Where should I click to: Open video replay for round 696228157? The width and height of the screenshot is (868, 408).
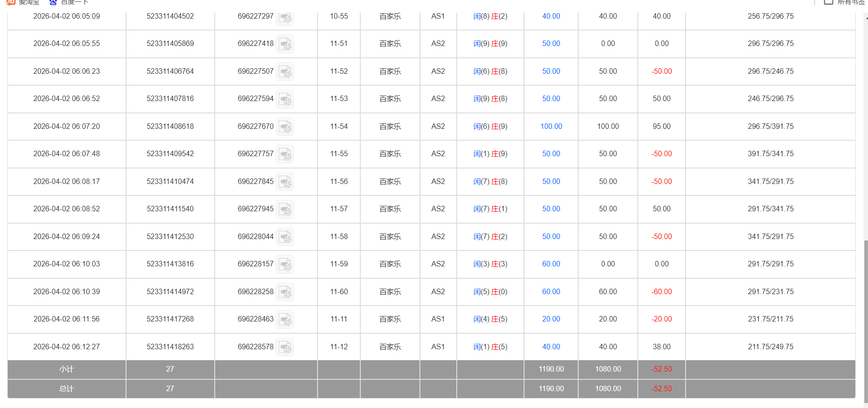click(285, 265)
